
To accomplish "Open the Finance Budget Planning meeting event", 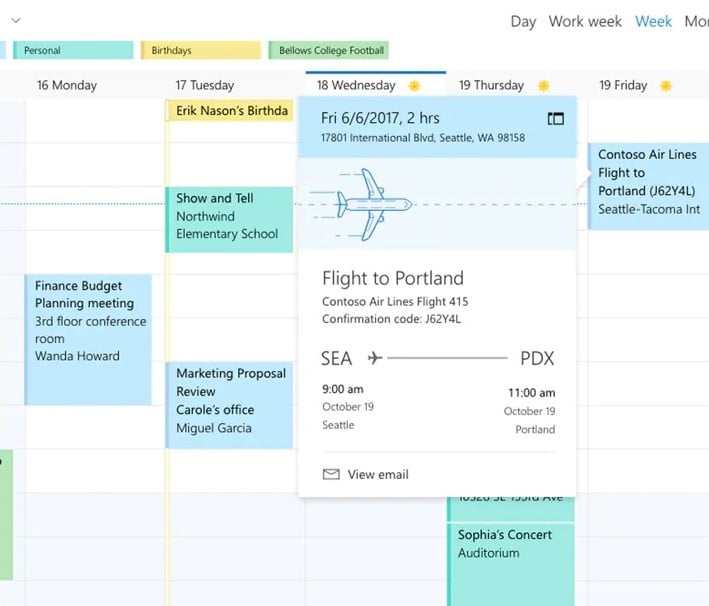I will click(88, 339).
